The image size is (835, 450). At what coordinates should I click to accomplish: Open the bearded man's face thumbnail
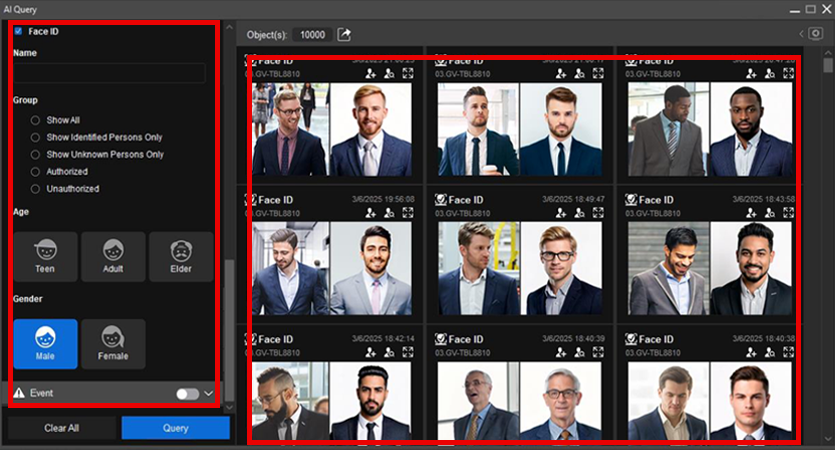click(x=370, y=129)
